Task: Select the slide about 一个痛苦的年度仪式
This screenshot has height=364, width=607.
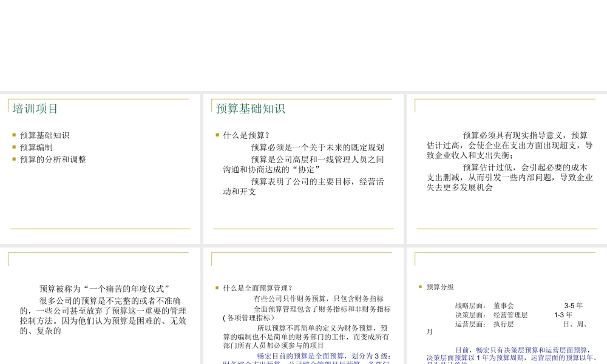Action: [x=100, y=306]
